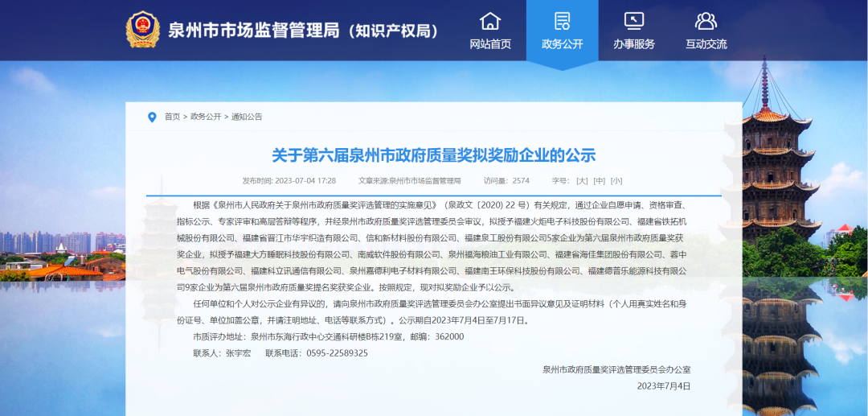868x416 pixels.
Task: Click the national emblem logo
Action: (x=143, y=30)
